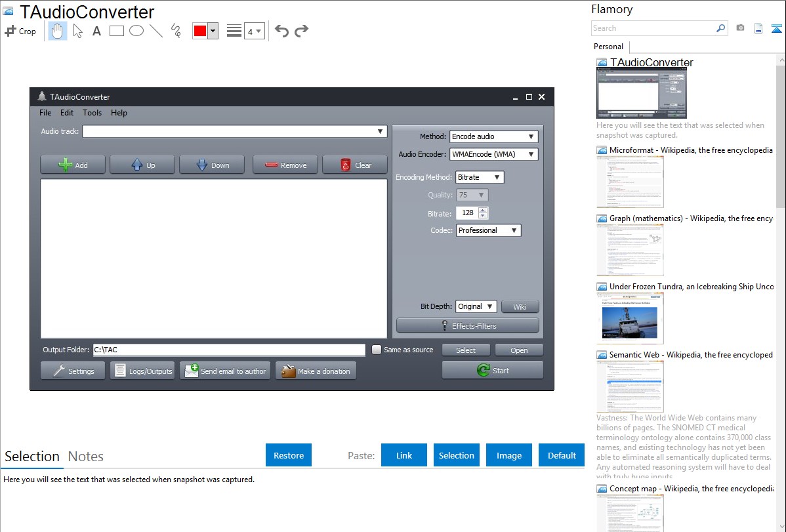Click the Down arrow button
The image size is (786, 532).
[212, 165]
